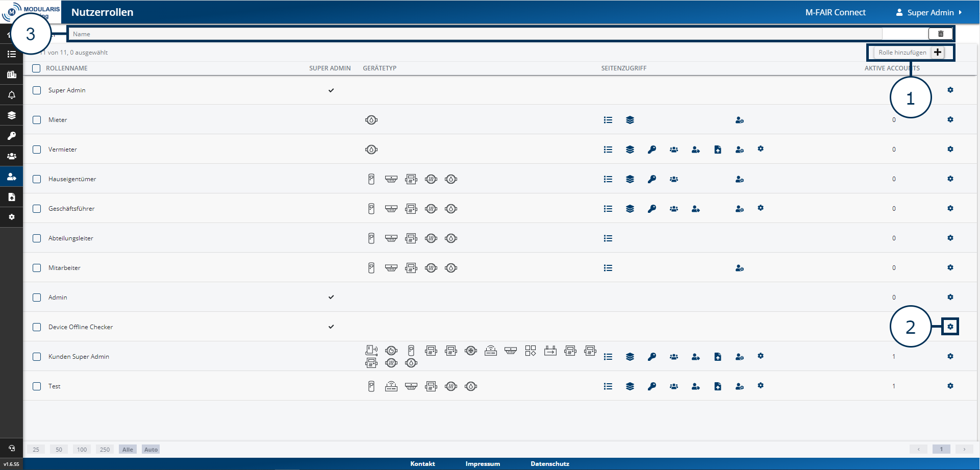Expand the Super Admin user menu
Viewport: 980px width, 470px height.
tap(929, 12)
